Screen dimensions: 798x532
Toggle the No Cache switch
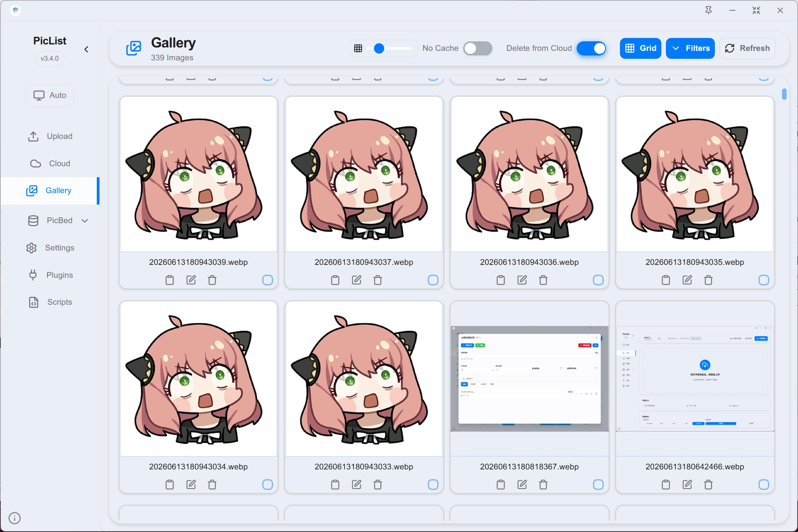[x=478, y=49]
